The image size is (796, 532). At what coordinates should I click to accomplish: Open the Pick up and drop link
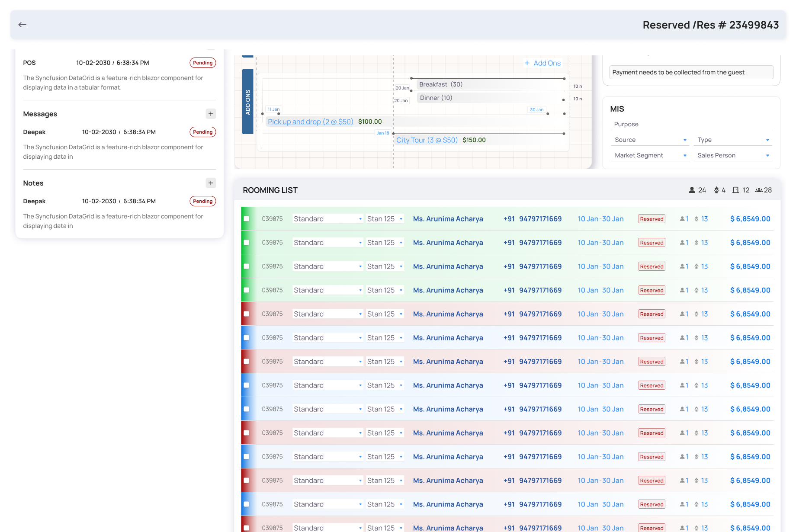310,122
